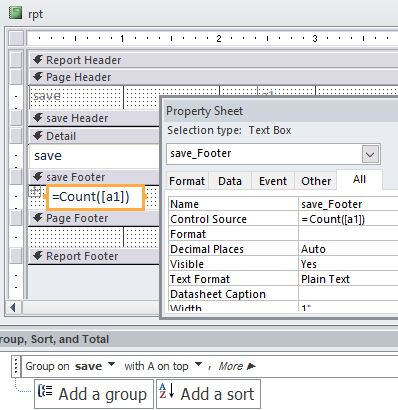Image resolution: width=398 pixels, height=410 pixels.
Task: Switch to the Other tab
Action: point(316,181)
